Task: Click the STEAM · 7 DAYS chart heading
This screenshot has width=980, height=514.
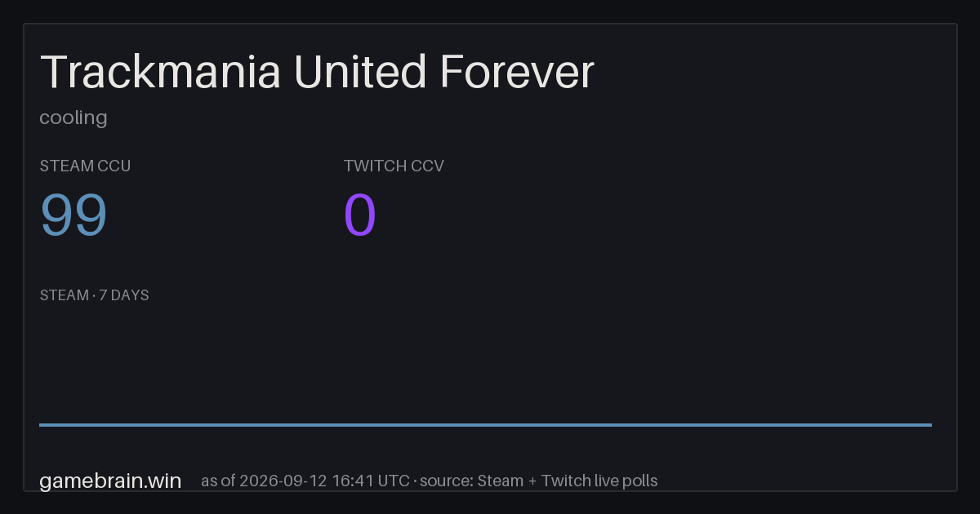Action: [94, 295]
